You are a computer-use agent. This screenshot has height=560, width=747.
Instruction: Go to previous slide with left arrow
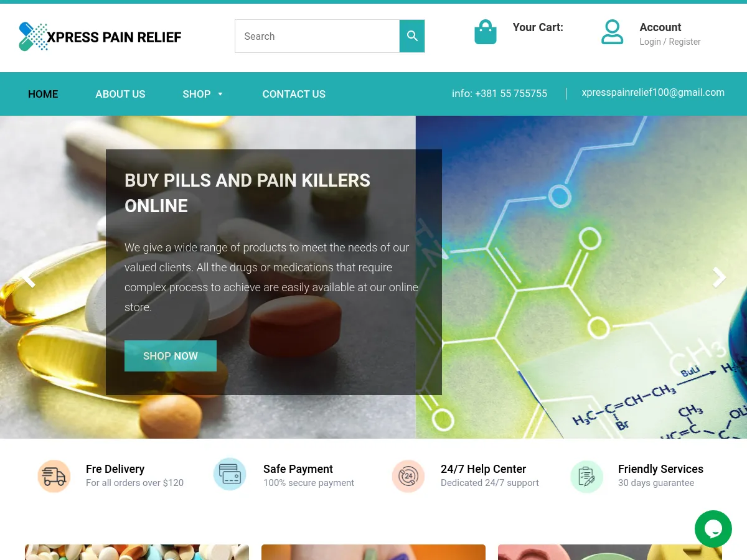28,278
